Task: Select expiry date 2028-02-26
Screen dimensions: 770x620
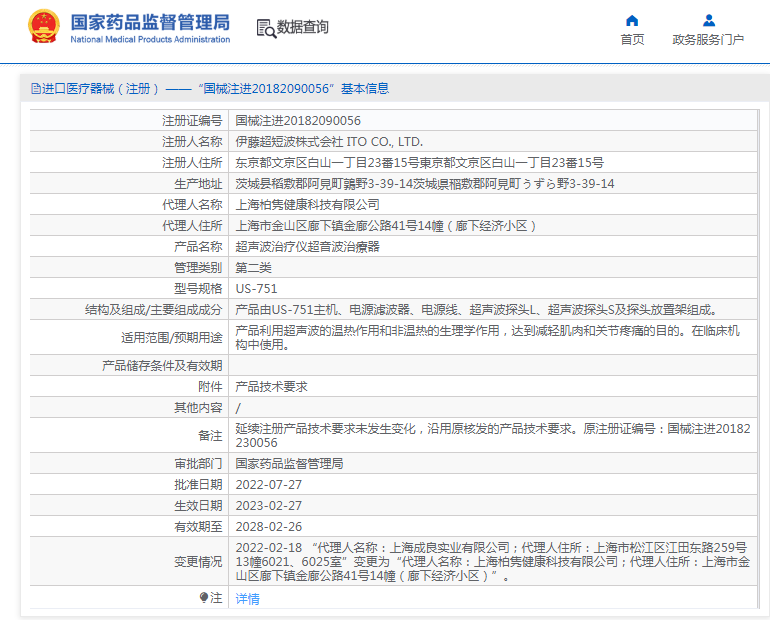Action: pos(269,527)
